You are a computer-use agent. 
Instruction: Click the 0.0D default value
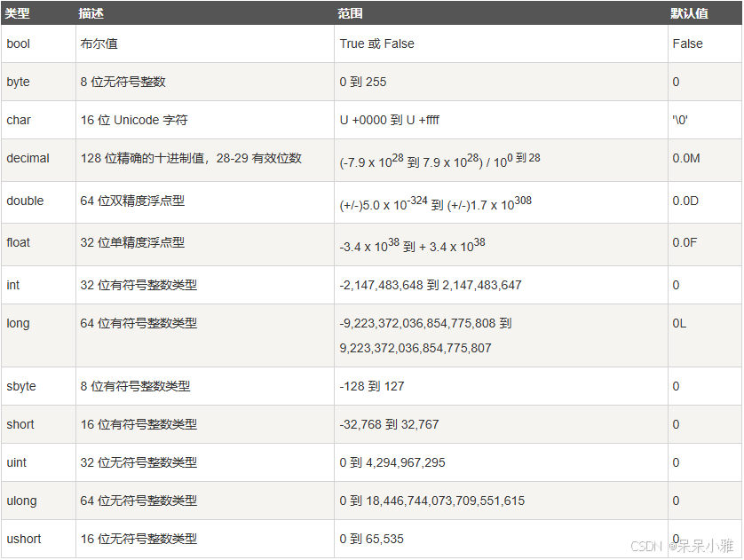click(685, 201)
